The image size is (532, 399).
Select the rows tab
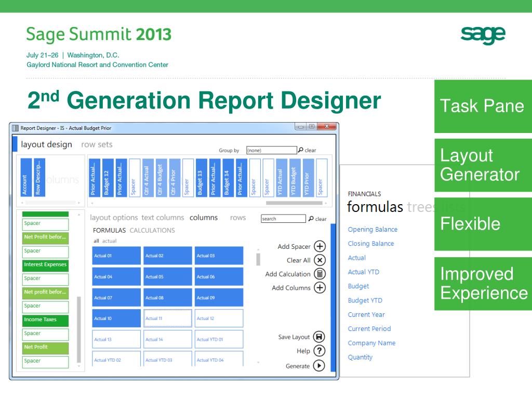pos(238,218)
